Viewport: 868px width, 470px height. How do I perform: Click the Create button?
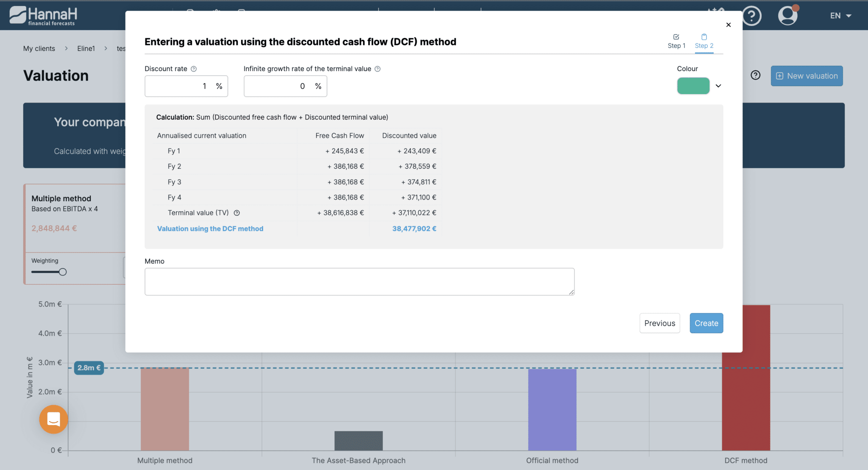tap(706, 323)
